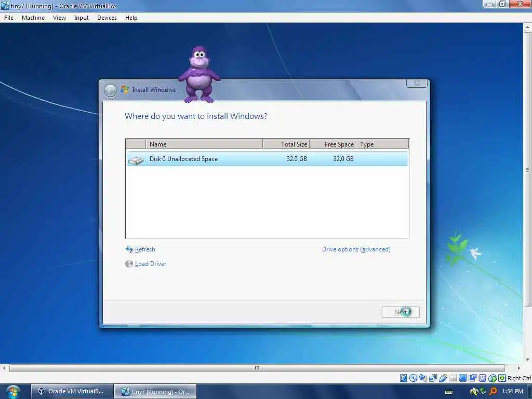The height and width of the screenshot is (399, 532).
Task: Open the Help menu
Action: click(131, 18)
